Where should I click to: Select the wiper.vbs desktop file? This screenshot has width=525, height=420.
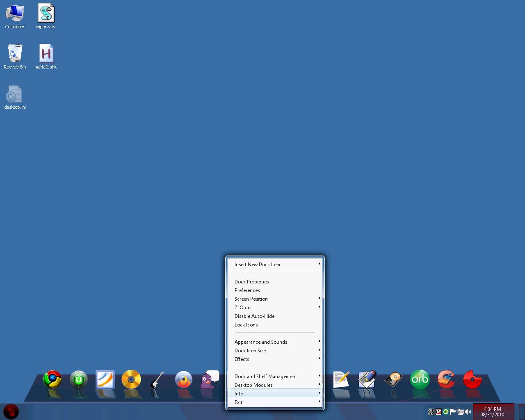[x=46, y=16]
